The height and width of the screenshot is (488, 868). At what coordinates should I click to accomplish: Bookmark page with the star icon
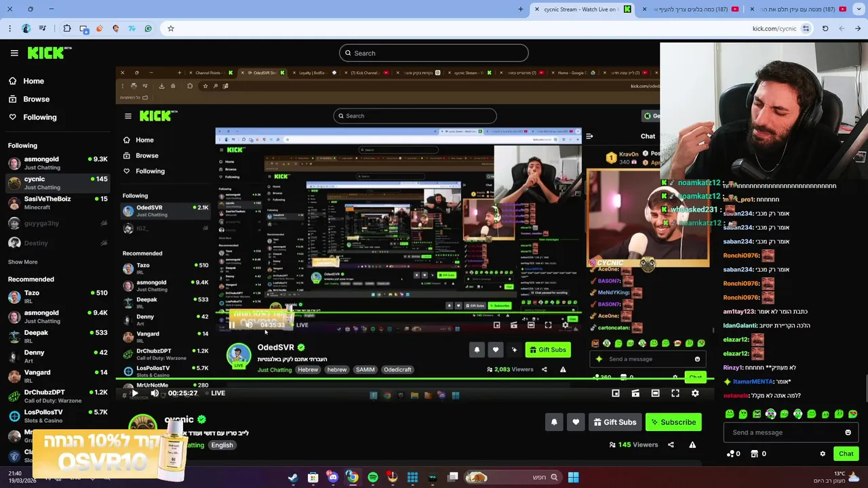171,28
